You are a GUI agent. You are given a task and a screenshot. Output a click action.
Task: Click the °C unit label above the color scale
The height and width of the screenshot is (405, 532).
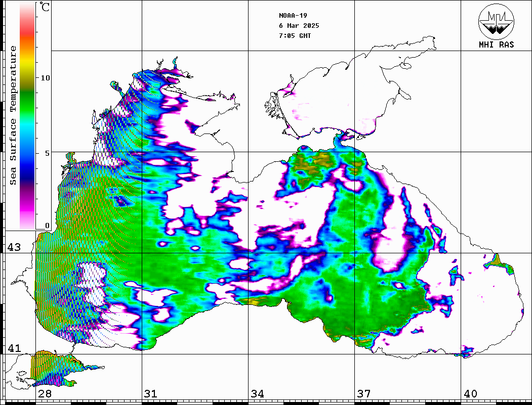45,7
